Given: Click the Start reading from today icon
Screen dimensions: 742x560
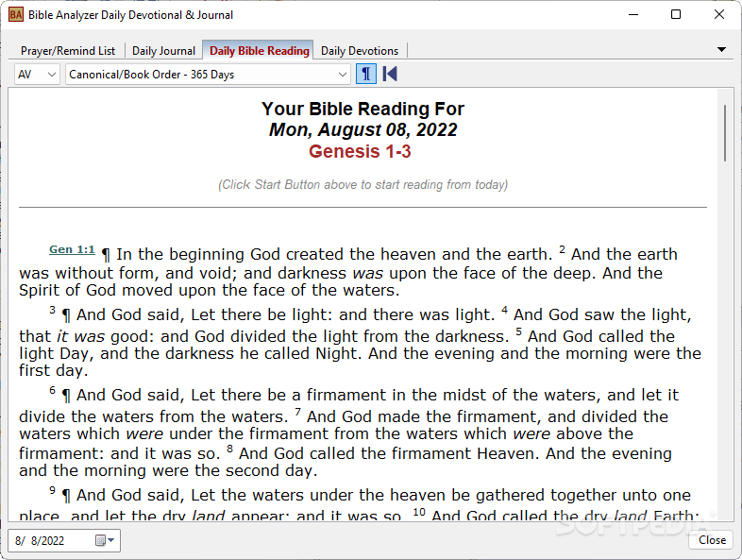Looking at the screenshot, I should (x=390, y=74).
